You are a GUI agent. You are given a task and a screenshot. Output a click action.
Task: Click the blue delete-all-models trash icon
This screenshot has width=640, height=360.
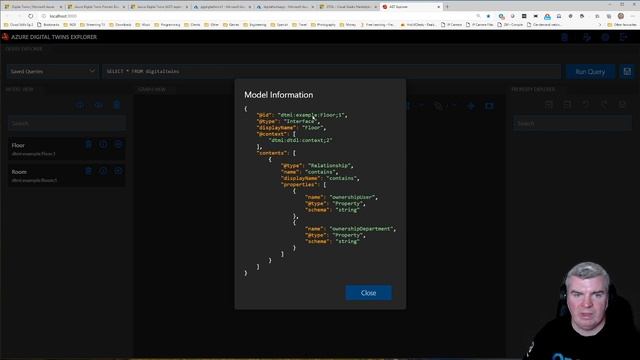click(x=117, y=105)
